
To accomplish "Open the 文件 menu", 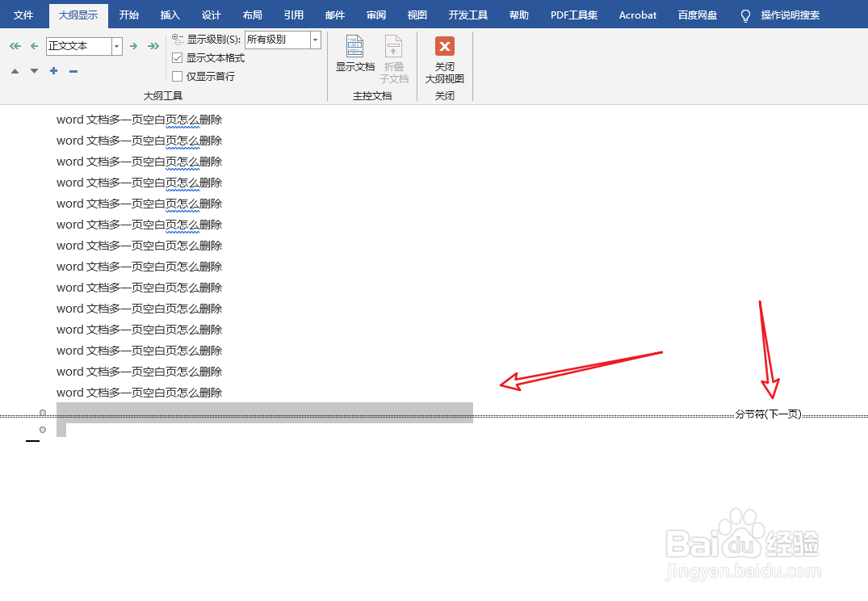I will click(x=23, y=15).
